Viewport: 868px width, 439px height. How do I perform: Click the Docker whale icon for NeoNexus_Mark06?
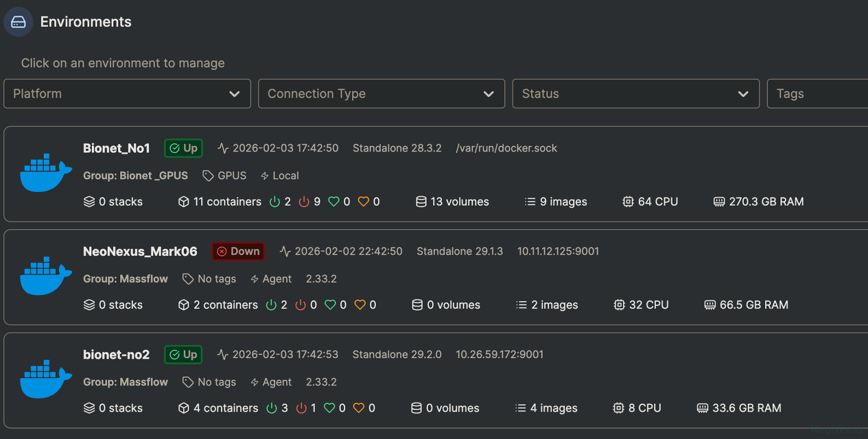[x=45, y=276]
